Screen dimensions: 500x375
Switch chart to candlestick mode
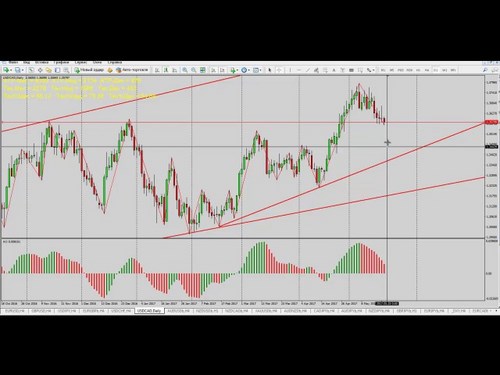tap(165, 70)
